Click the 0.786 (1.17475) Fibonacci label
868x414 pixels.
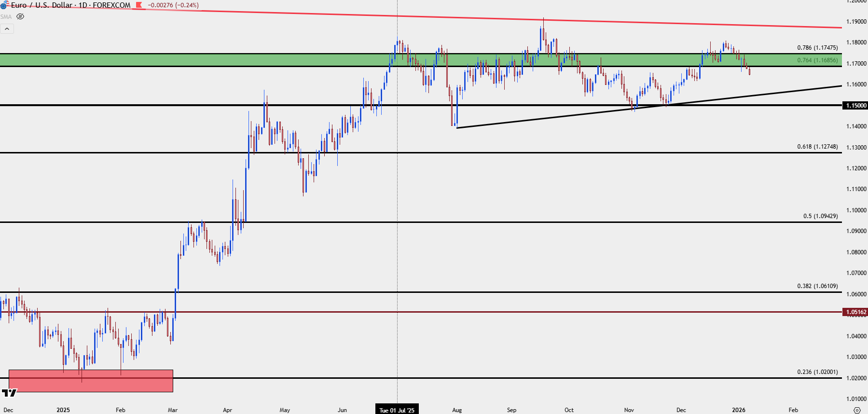coord(817,48)
